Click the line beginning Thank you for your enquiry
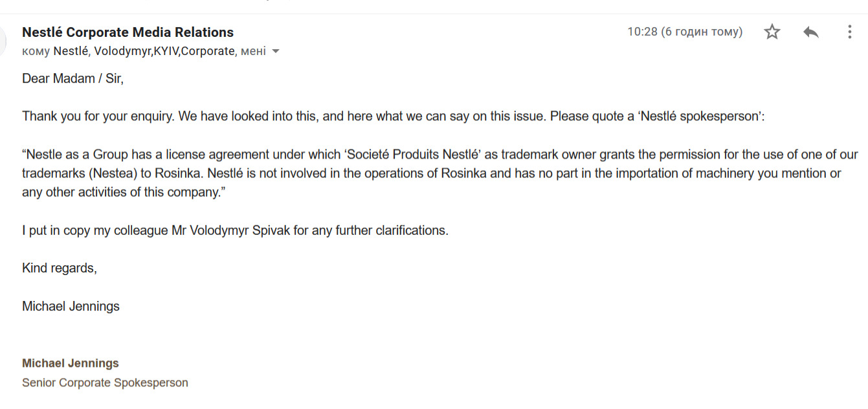 394,116
